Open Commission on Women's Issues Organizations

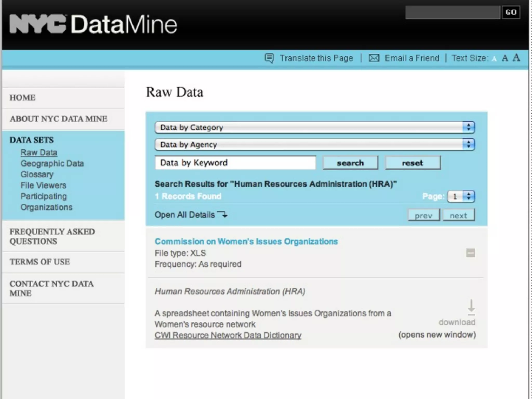click(246, 242)
